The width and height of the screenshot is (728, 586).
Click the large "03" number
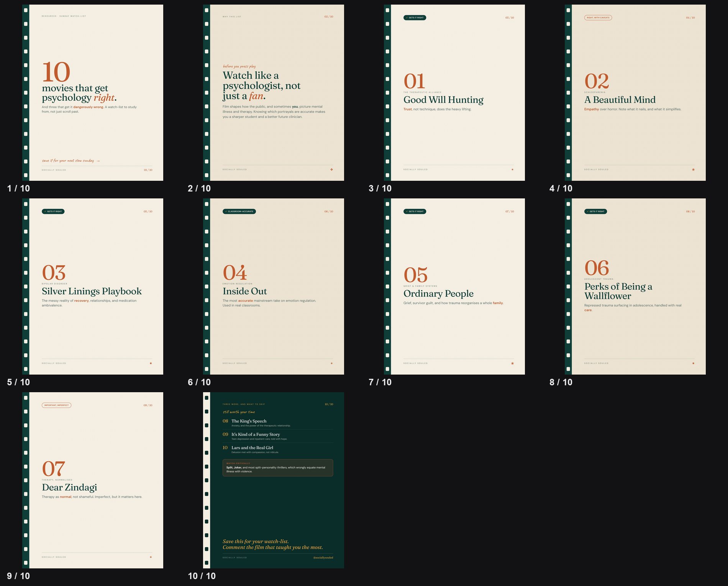54,273
